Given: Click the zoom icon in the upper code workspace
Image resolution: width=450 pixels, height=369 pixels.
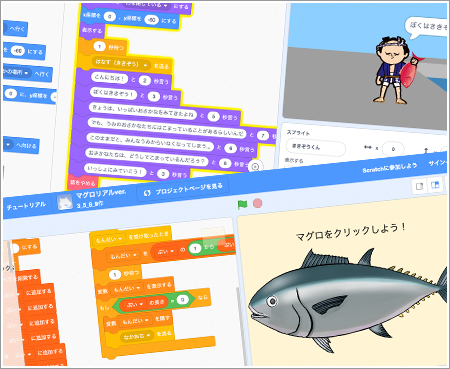Looking at the screenshot, I should point(255,167).
